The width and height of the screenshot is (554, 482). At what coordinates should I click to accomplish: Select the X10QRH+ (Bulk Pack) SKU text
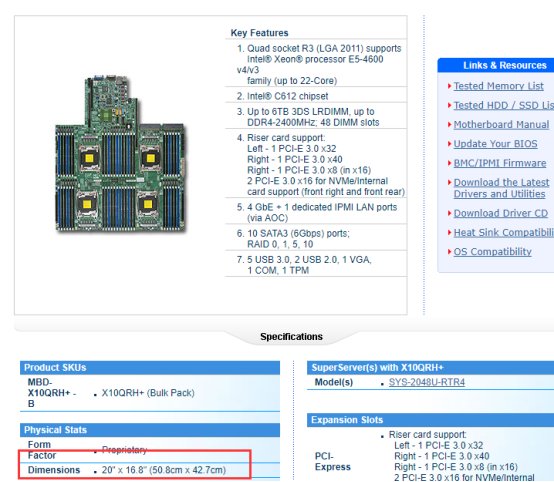click(148, 393)
